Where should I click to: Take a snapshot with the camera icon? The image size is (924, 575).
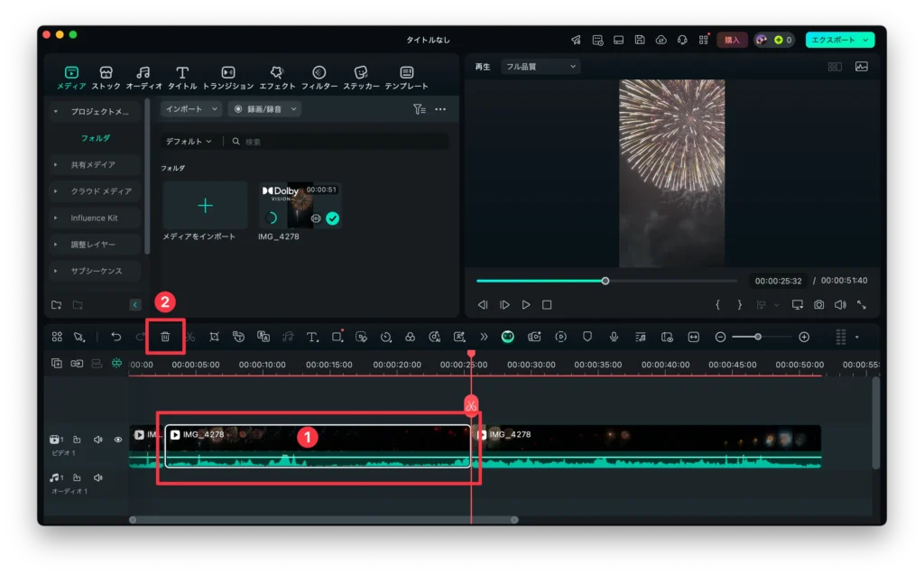(x=818, y=305)
